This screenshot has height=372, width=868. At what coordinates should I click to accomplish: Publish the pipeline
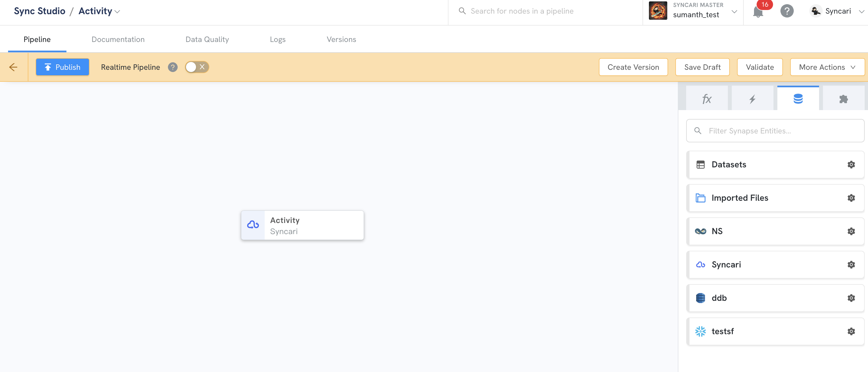(62, 67)
